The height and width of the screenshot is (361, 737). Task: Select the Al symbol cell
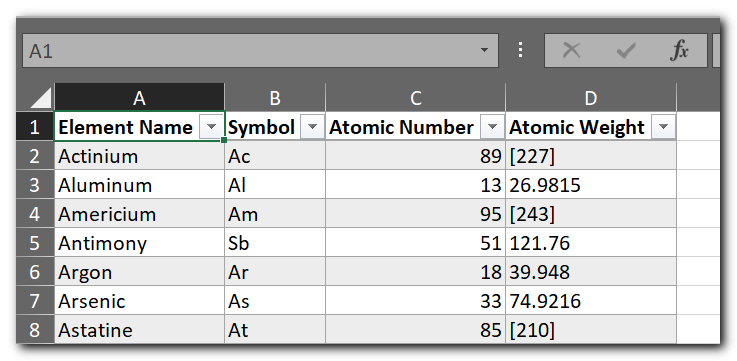(x=275, y=185)
